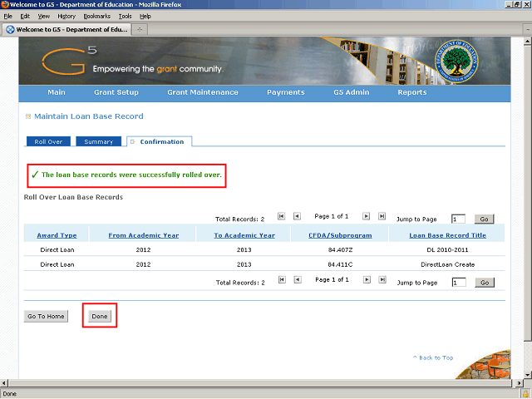This screenshot has height=399, width=532.
Task: Open the Edit menu
Action: [25, 16]
